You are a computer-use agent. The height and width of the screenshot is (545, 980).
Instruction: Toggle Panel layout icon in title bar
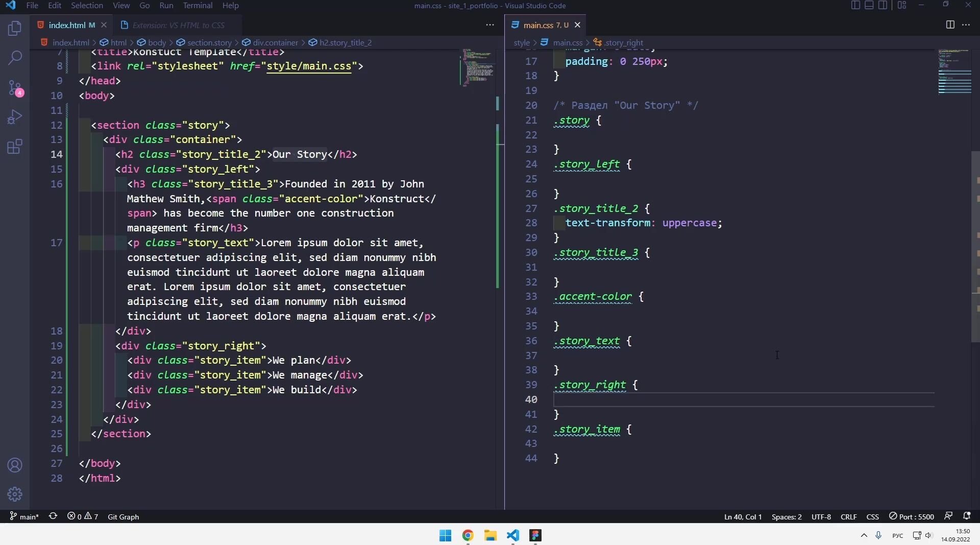tap(869, 5)
